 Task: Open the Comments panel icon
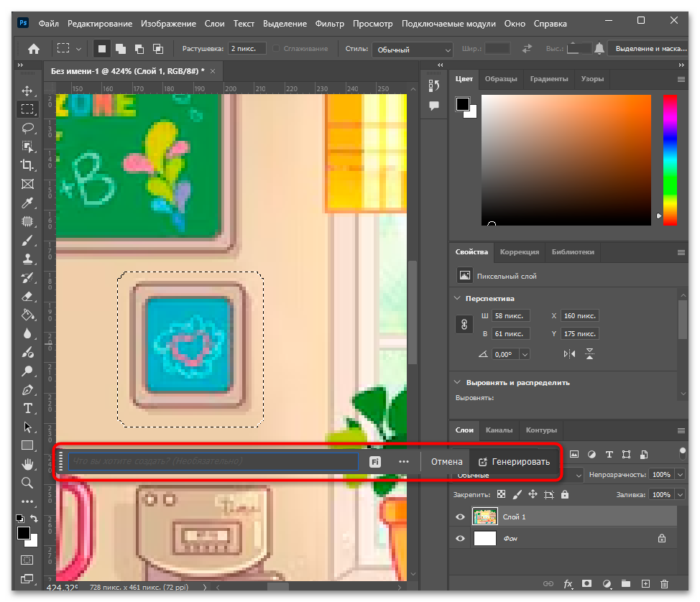(x=434, y=106)
